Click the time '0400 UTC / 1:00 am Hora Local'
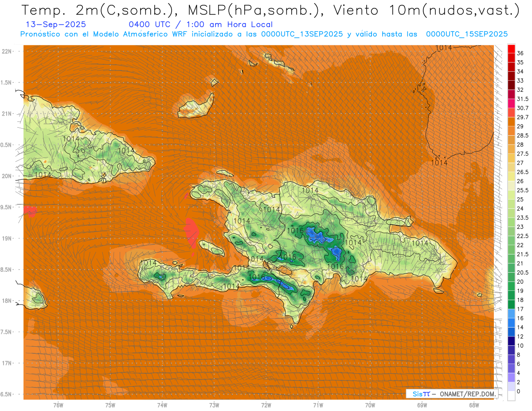Screen dimensions: 532x411 [200, 25]
